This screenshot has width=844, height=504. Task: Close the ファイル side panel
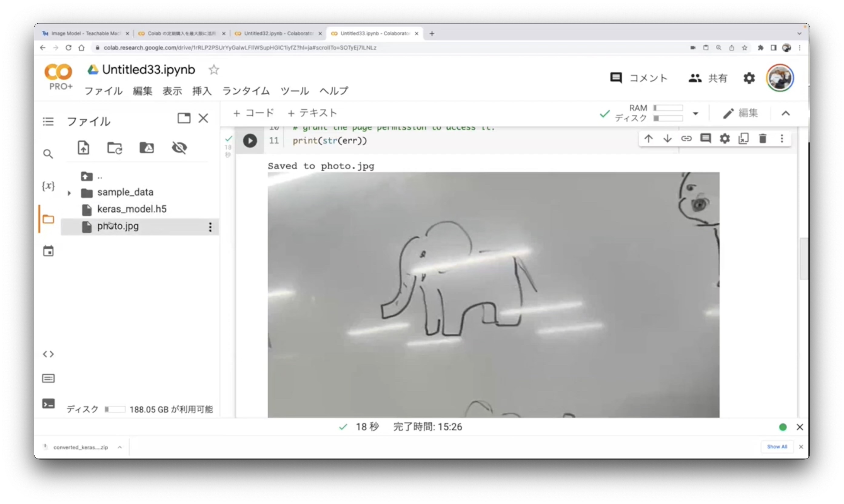pyautogui.click(x=203, y=118)
